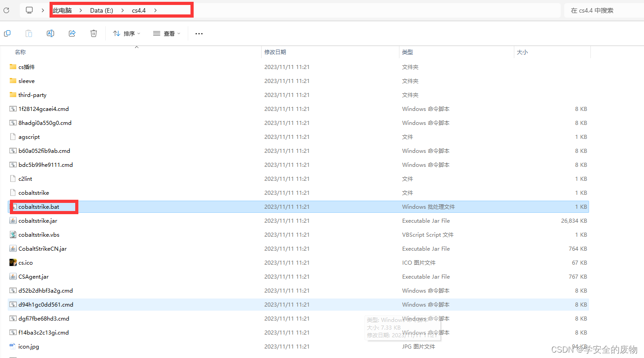
Task: Click the cobaltstrike.jar file icon
Action: coord(13,220)
